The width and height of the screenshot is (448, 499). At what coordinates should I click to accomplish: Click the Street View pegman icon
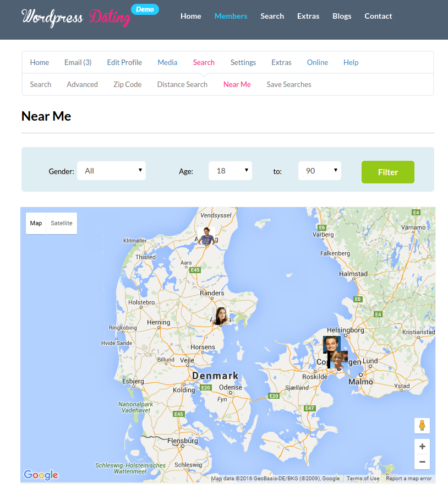point(422,426)
